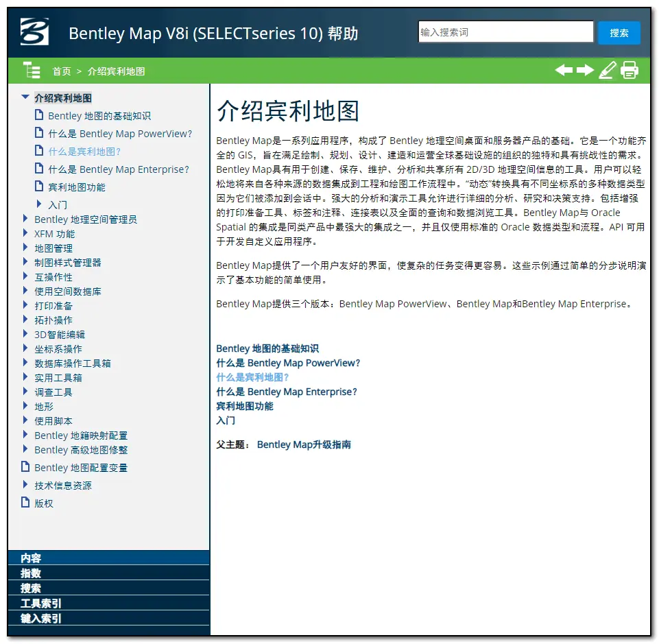Open the 搜索 tab in sidebar

[108, 588]
